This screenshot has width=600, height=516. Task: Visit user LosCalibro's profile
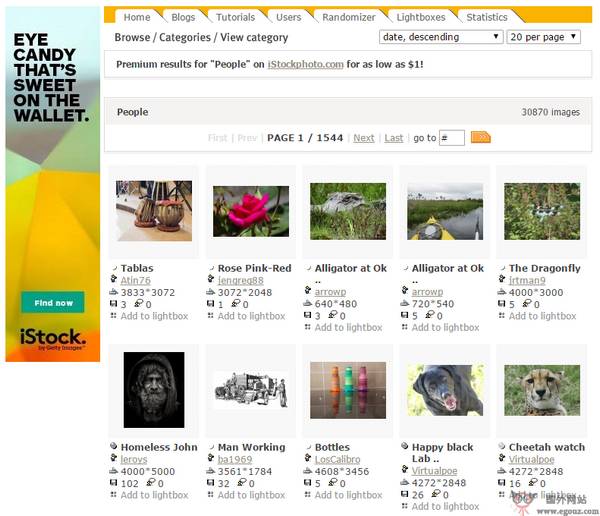point(338,459)
